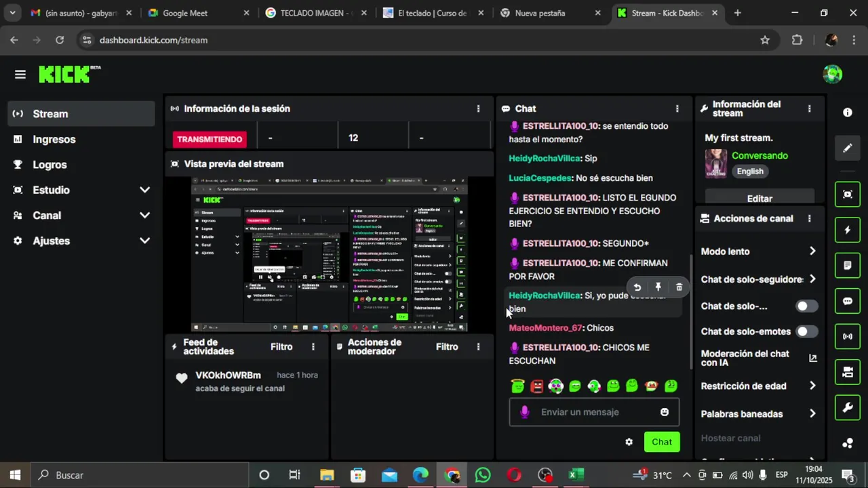Delete the hovered HeidyRochaVillca message
This screenshot has width=868, height=488.
click(679, 287)
